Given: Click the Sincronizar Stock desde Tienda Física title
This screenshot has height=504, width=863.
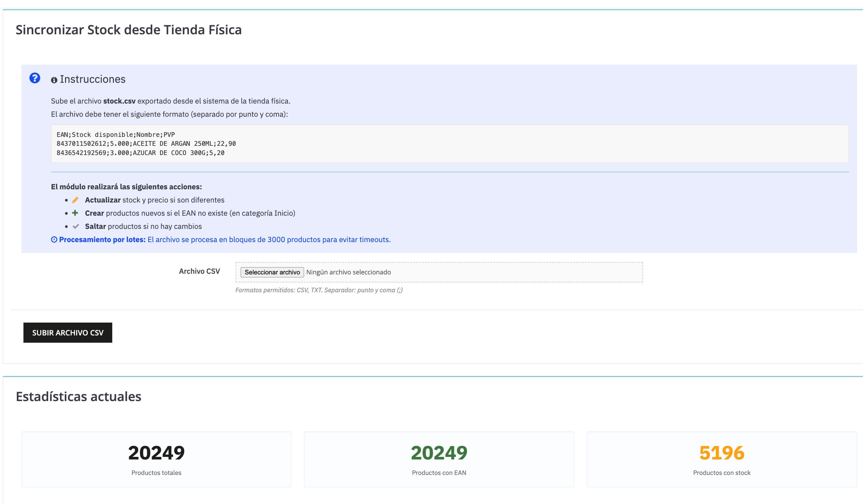Looking at the screenshot, I should [x=128, y=30].
